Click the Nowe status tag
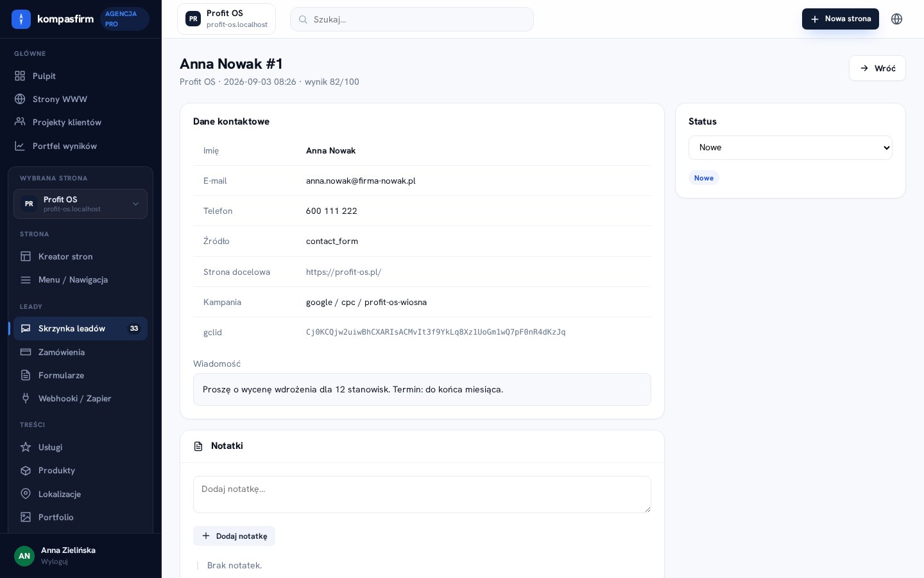Screen dimensions: 924x578 point(704,178)
